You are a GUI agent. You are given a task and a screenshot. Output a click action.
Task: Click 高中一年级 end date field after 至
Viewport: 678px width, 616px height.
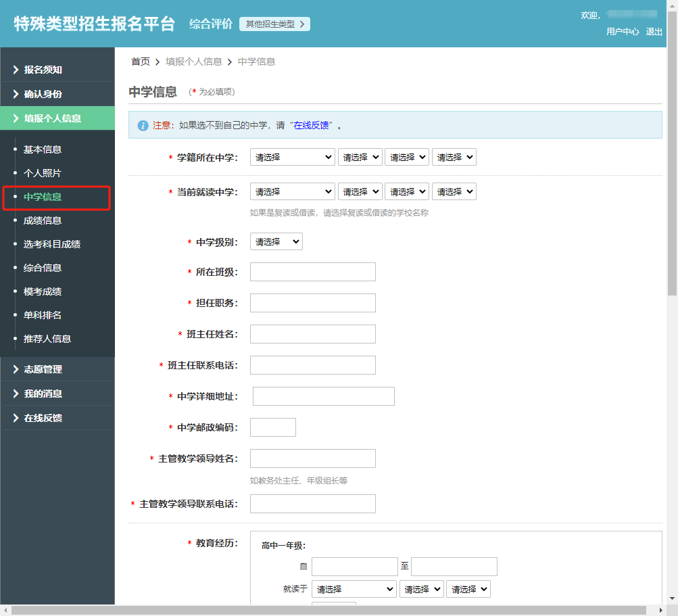454,567
